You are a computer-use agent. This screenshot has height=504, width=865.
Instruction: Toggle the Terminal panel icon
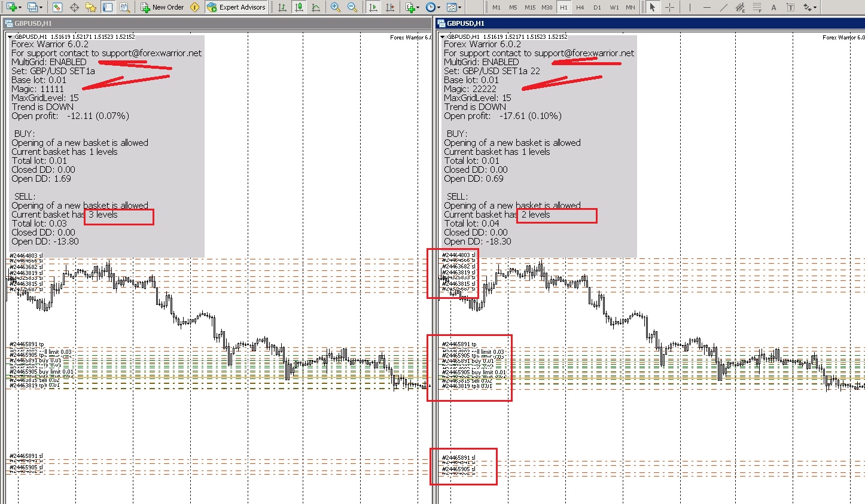(x=108, y=7)
